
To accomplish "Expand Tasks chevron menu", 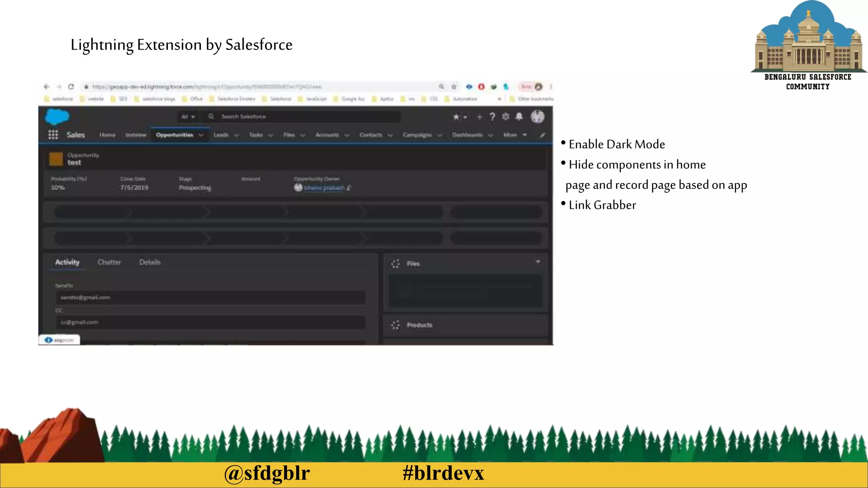I will point(271,135).
